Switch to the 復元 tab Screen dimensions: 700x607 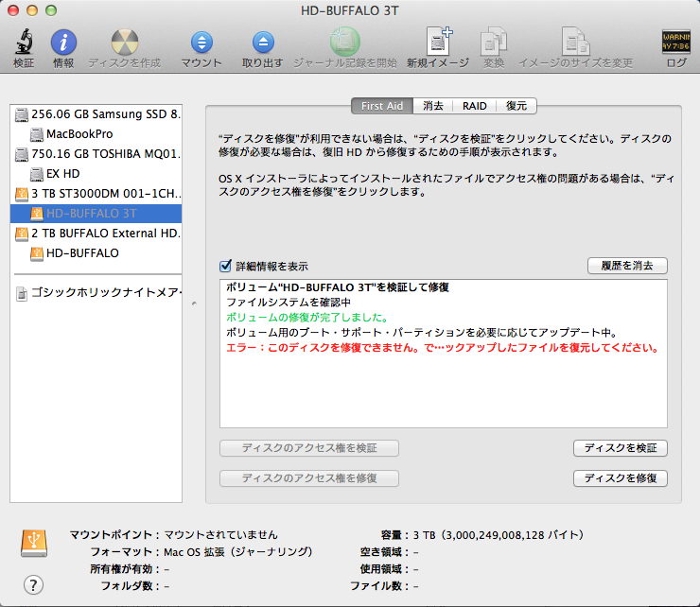point(516,106)
